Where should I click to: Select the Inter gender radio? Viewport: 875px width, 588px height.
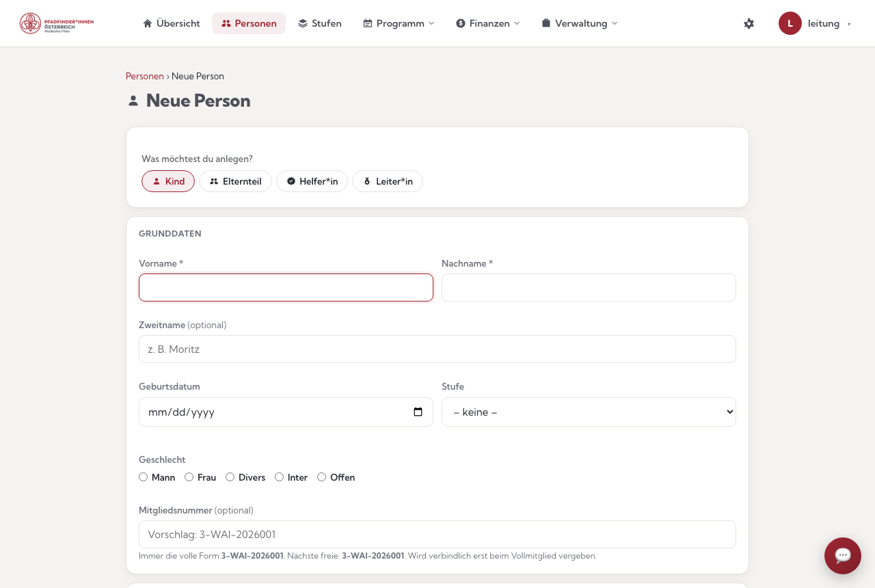(280, 477)
